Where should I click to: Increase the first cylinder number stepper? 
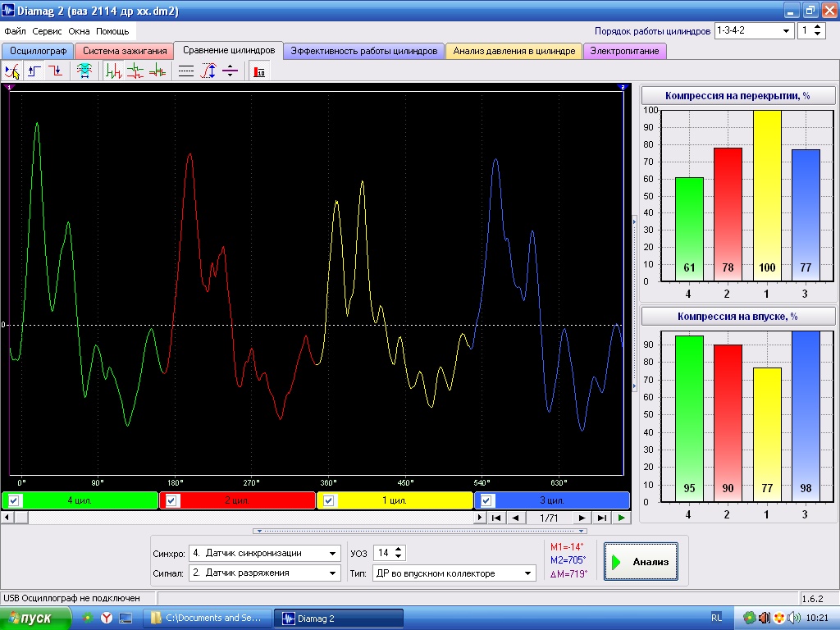click(818, 27)
